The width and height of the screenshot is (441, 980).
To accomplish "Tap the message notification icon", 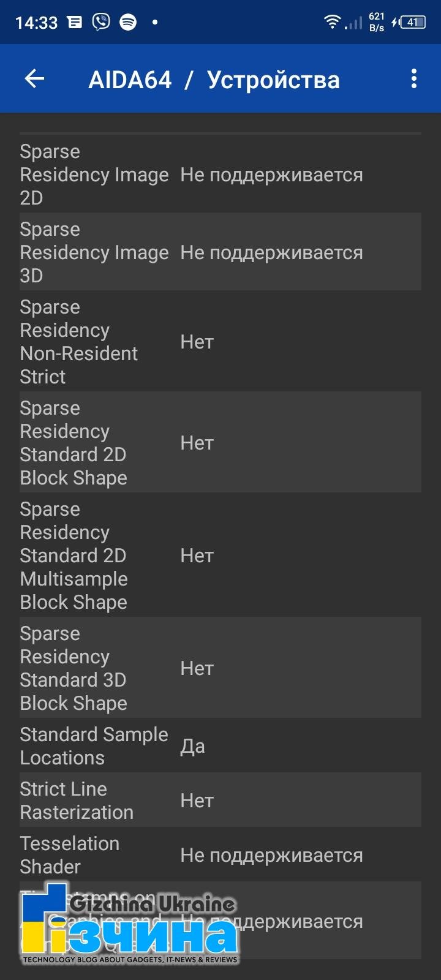I will (x=75, y=23).
